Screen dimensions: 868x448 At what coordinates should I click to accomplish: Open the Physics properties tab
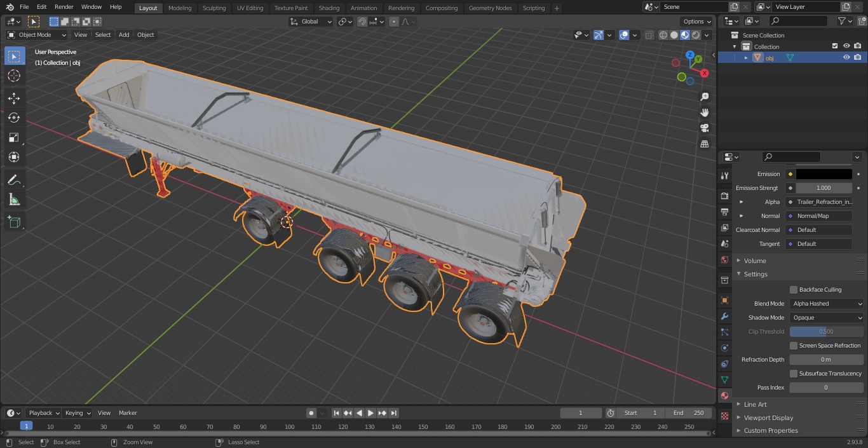[724, 348]
